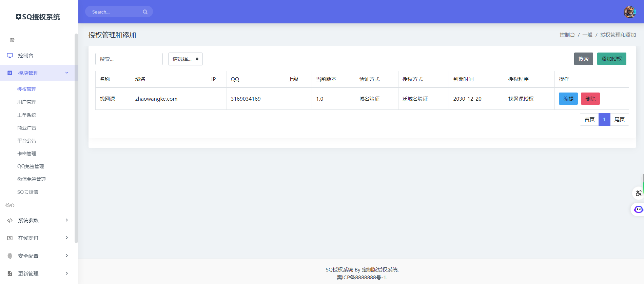Open 平台公告 in sidebar
This screenshot has height=284, width=644.
[x=27, y=141]
